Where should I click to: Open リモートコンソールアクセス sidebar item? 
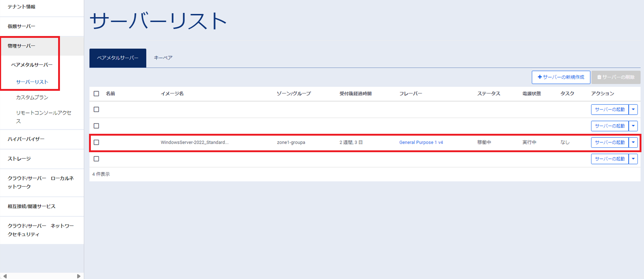coord(44,117)
